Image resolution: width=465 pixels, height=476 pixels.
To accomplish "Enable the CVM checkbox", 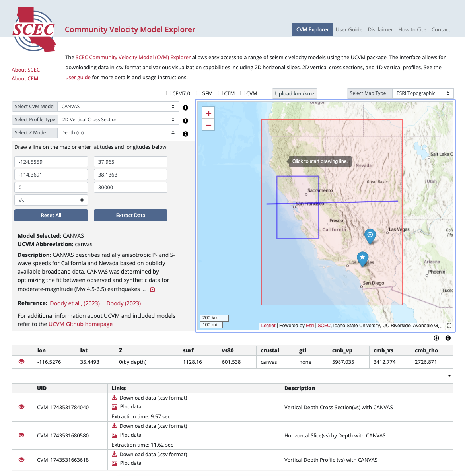I will click(243, 93).
